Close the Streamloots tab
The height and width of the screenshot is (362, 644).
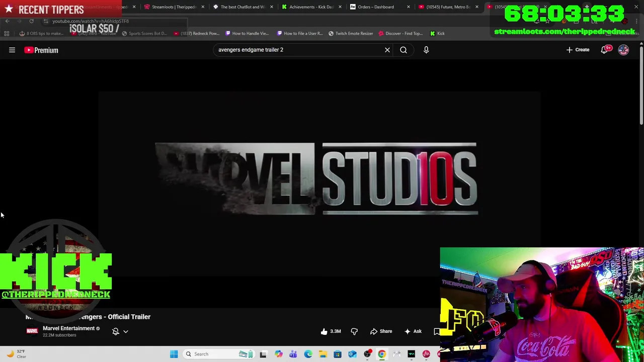203,7
